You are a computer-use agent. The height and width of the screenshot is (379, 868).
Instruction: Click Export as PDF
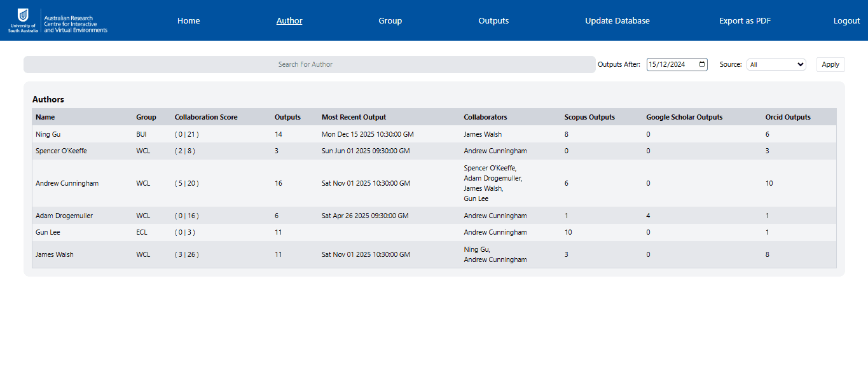745,20
